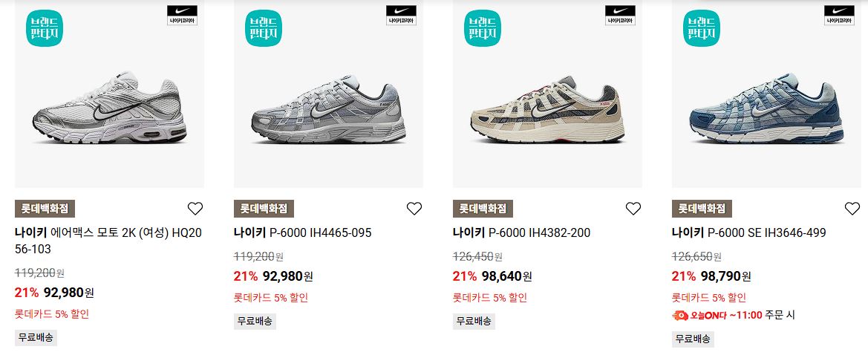The width and height of the screenshot is (868, 358).
Task: Click the teal brand badge on second product
Action: pos(264,28)
